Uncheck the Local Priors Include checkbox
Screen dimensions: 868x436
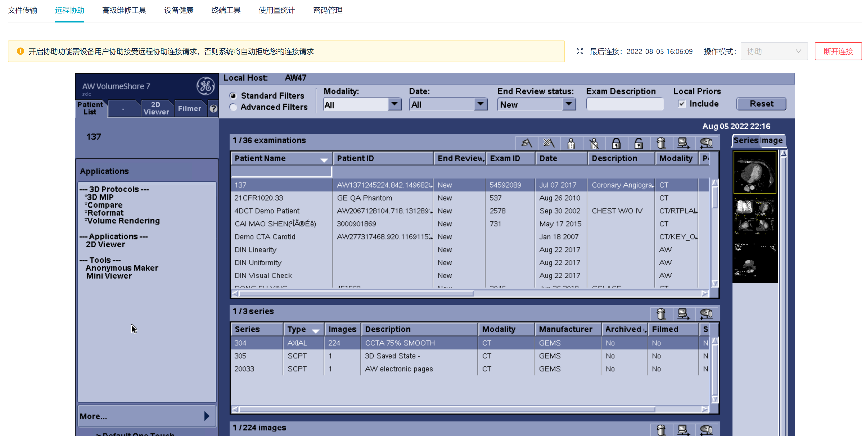click(682, 104)
